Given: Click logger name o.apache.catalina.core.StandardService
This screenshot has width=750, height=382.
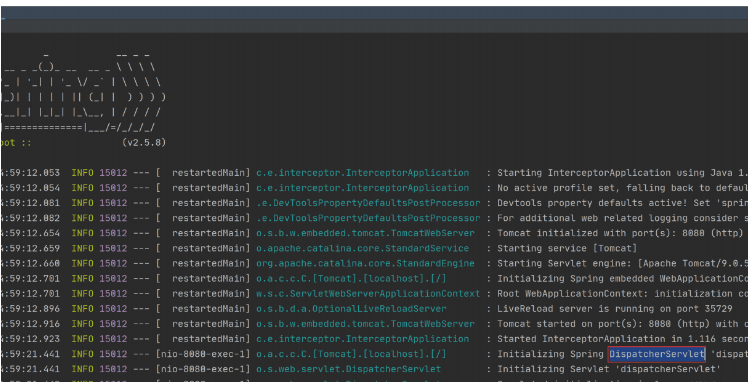Looking at the screenshot, I should tap(363, 249).
